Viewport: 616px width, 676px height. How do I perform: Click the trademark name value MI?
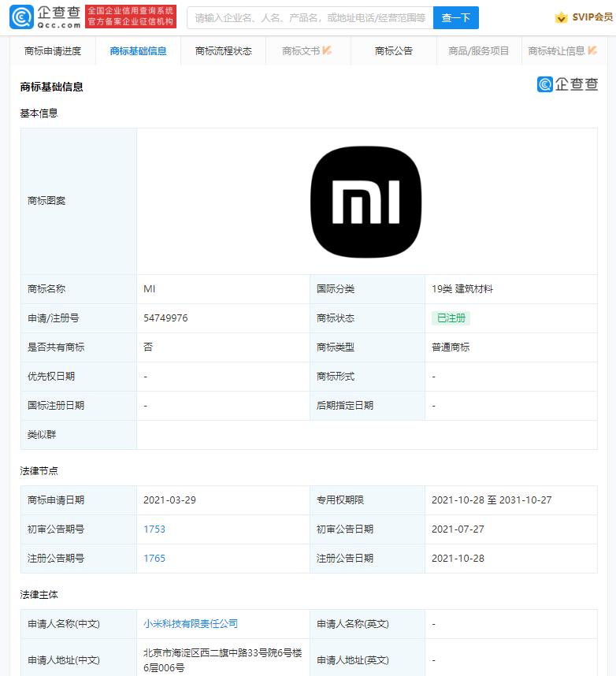(149, 289)
